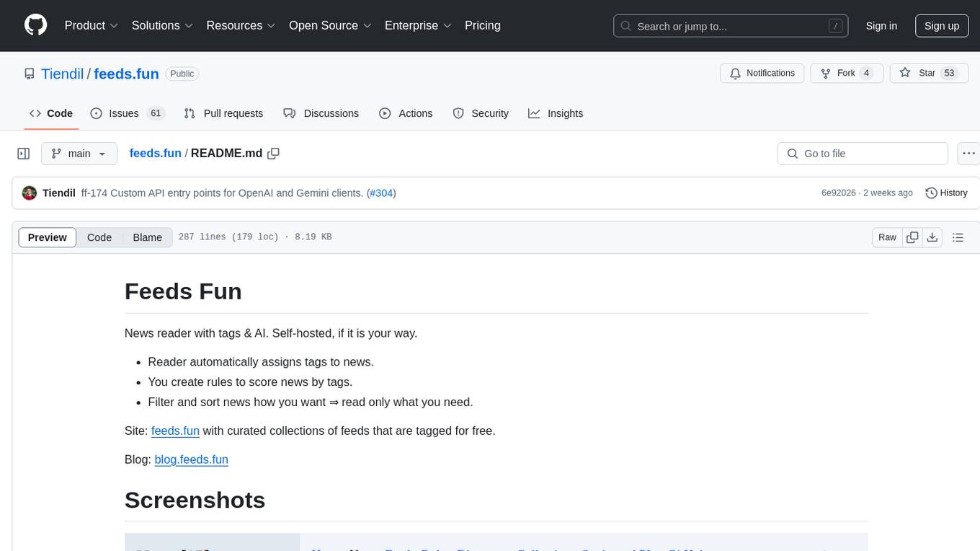Click Tiendil's avatar in commit row
The width and height of the screenshot is (980, 551).
(30, 193)
